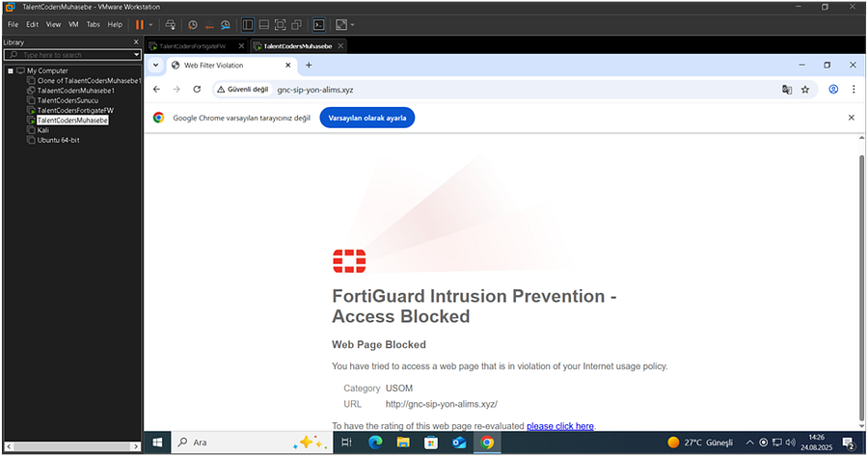
Task: Click the 'Ara' taskbar search box
Action: (x=252, y=443)
